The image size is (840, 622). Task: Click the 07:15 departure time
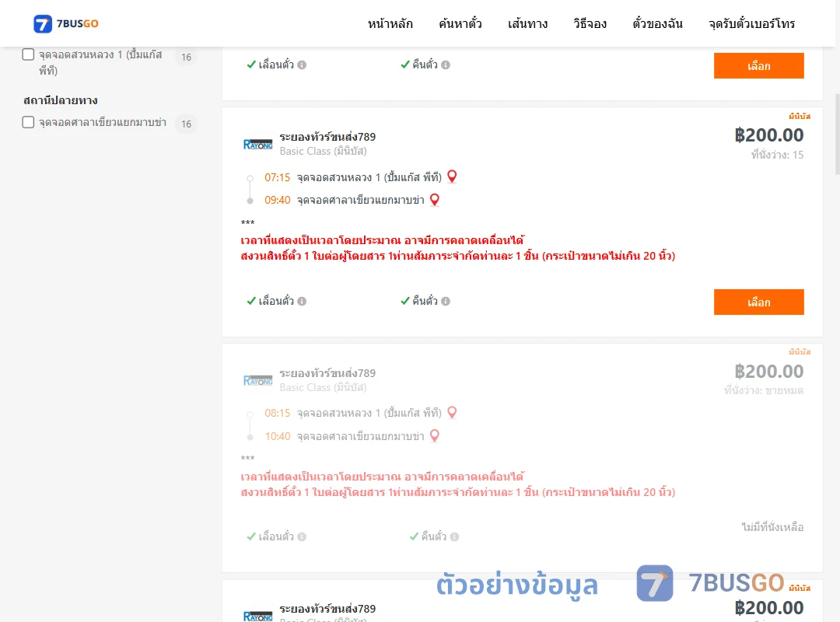278,177
